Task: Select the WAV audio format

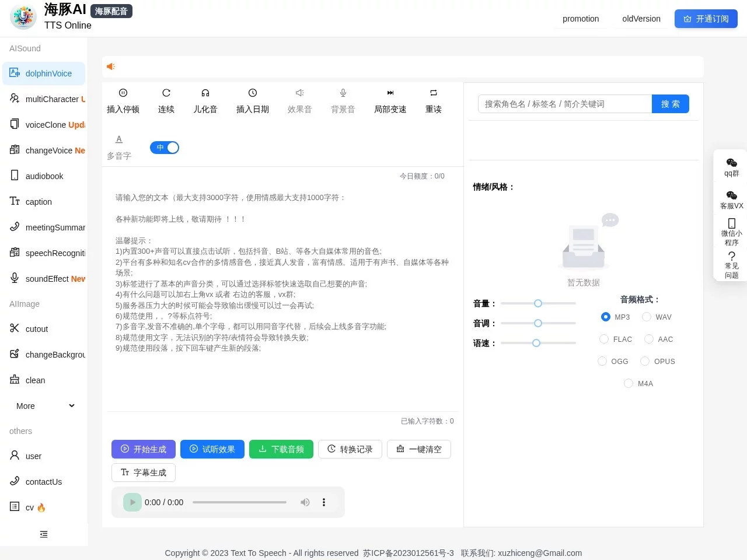Action: (x=647, y=317)
